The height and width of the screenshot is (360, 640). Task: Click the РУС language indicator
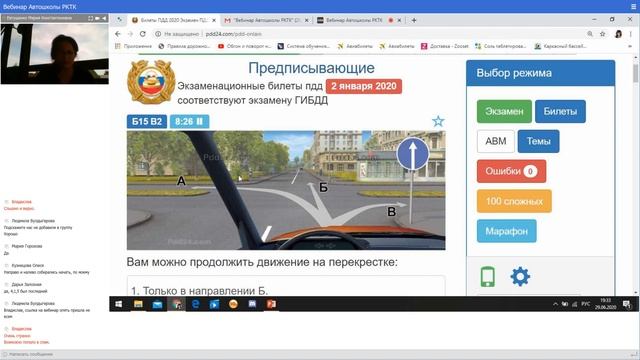point(585,304)
